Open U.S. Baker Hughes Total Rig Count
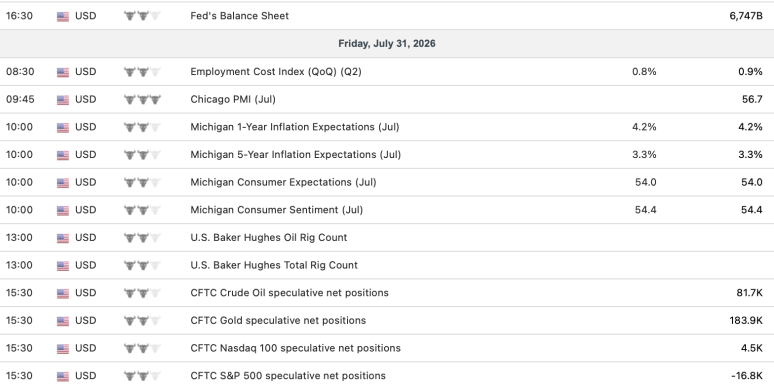 (274, 265)
